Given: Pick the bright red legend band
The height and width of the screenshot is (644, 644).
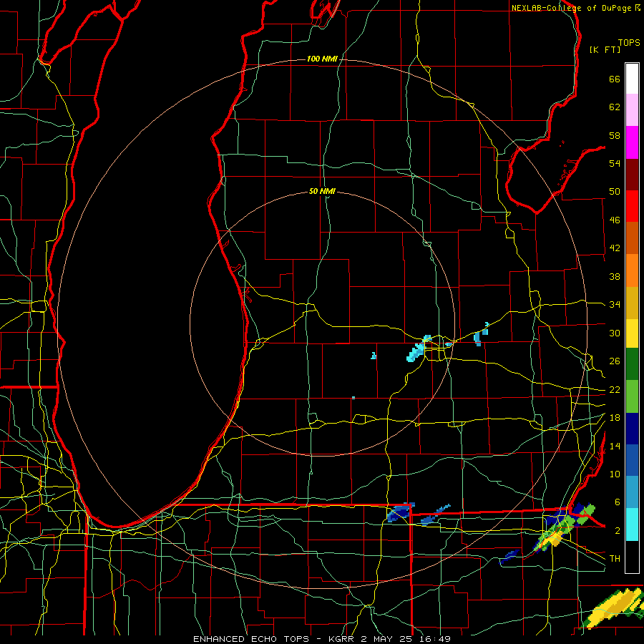Looking at the screenshot, I should point(632,206).
